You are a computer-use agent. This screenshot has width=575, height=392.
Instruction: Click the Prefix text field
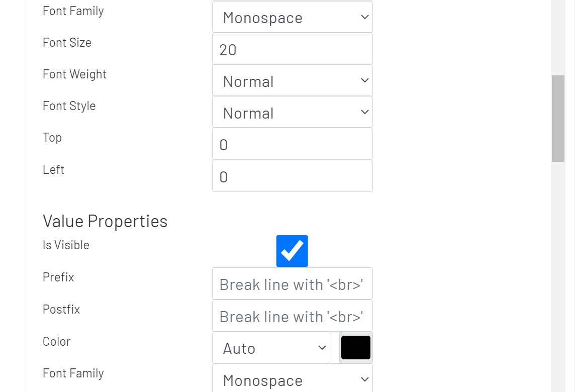coord(292,284)
